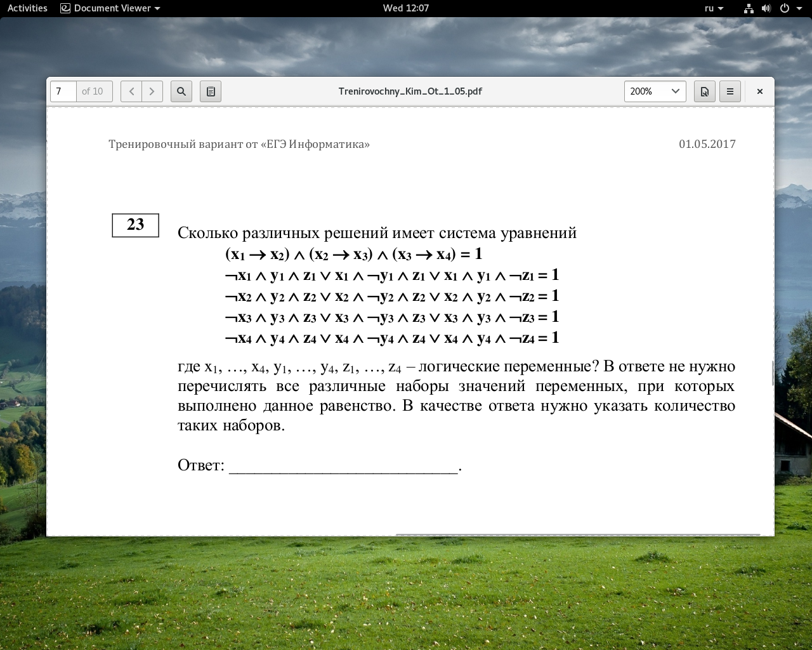Expand the 200% zoom dropdown
This screenshot has width=812, height=650.
pos(675,91)
